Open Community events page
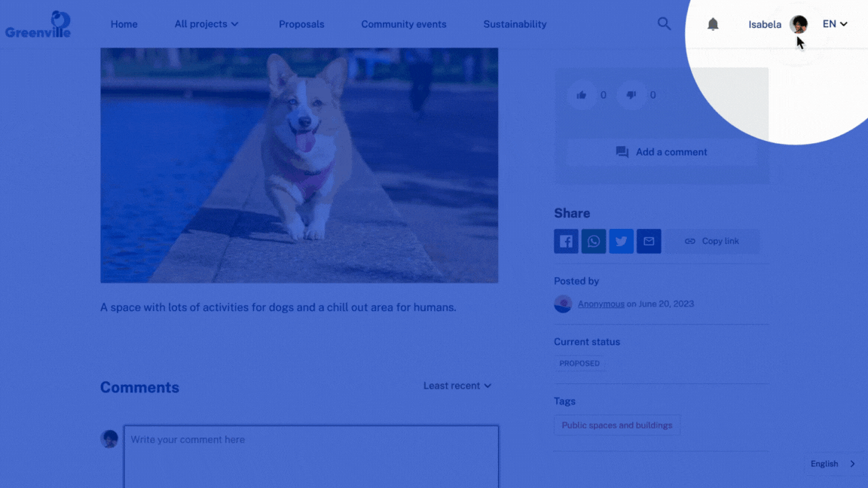 pos(404,24)
